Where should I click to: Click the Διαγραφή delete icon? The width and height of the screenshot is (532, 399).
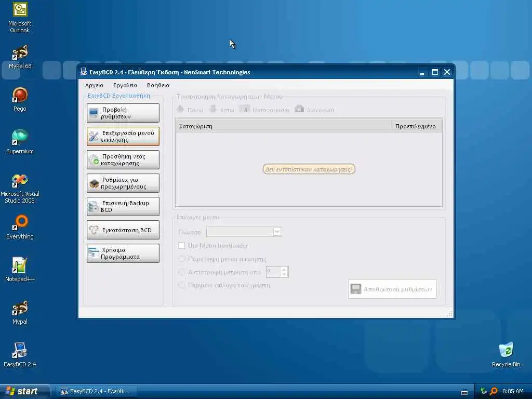pos(299,109)
